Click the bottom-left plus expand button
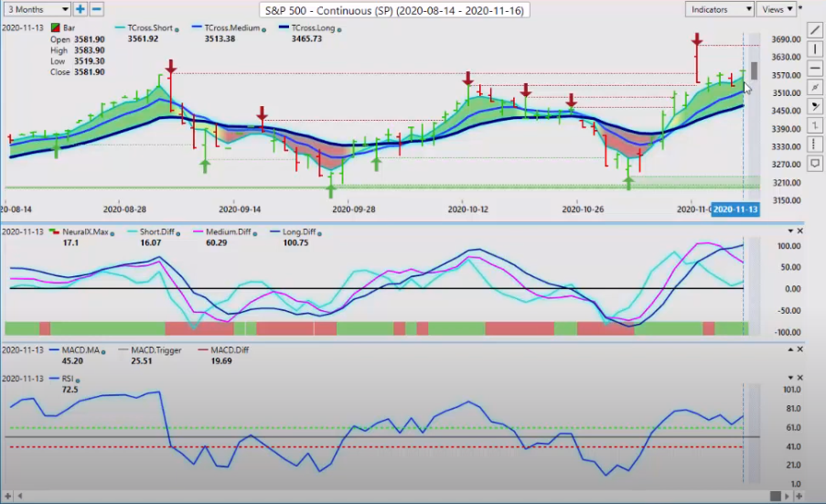The image size is (826, 504). tap(7, 496)
